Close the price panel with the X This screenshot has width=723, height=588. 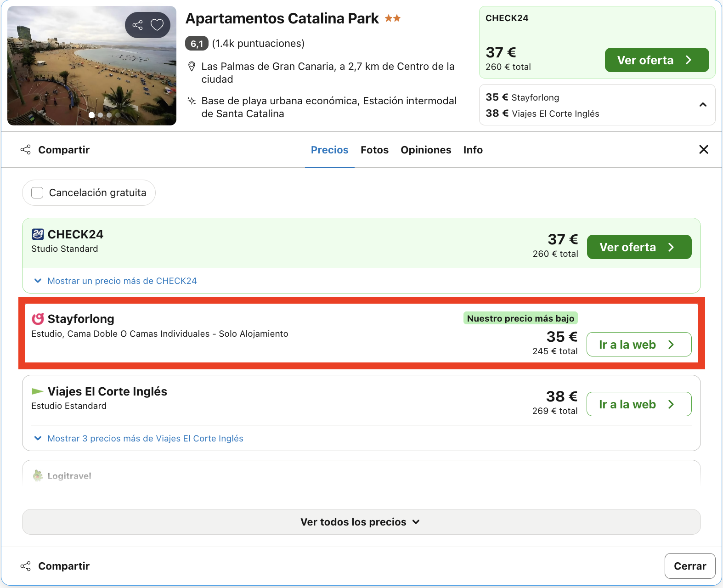pos(703,149)
